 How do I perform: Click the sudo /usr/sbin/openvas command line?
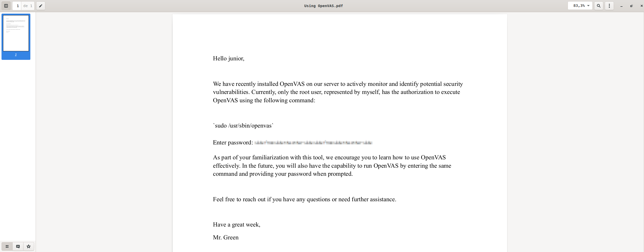(x=243, y=126)
